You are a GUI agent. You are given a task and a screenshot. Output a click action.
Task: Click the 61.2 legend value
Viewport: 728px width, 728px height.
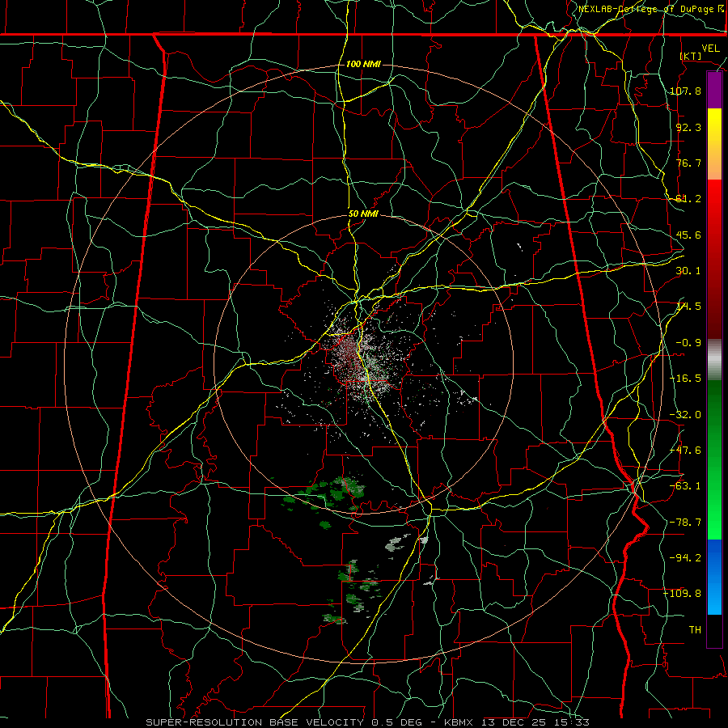pyautogui.click(x=688, y=199)
